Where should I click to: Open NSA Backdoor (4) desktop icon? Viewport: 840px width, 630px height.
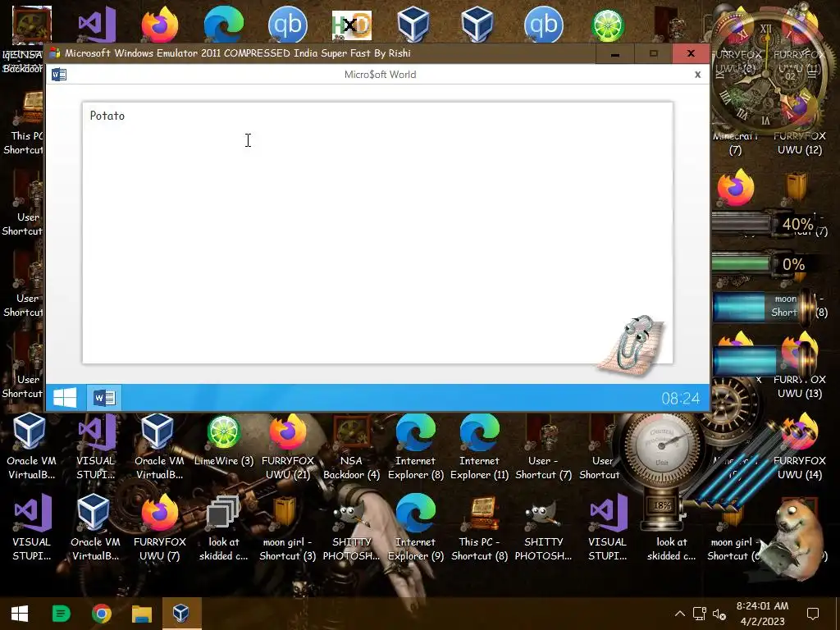click(351, 447)
